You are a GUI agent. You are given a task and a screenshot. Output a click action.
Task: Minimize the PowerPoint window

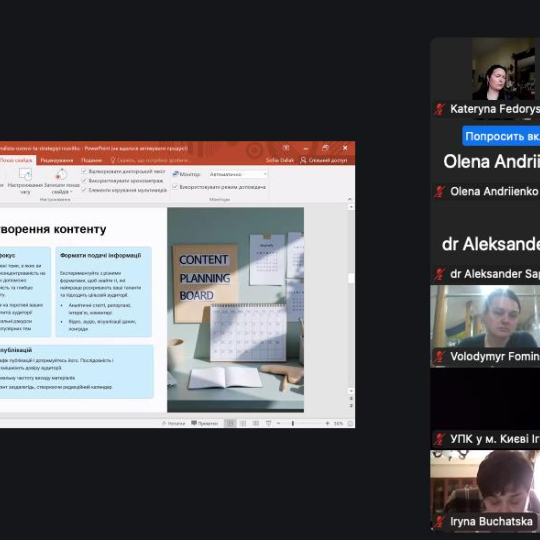[x=306, y=148]
